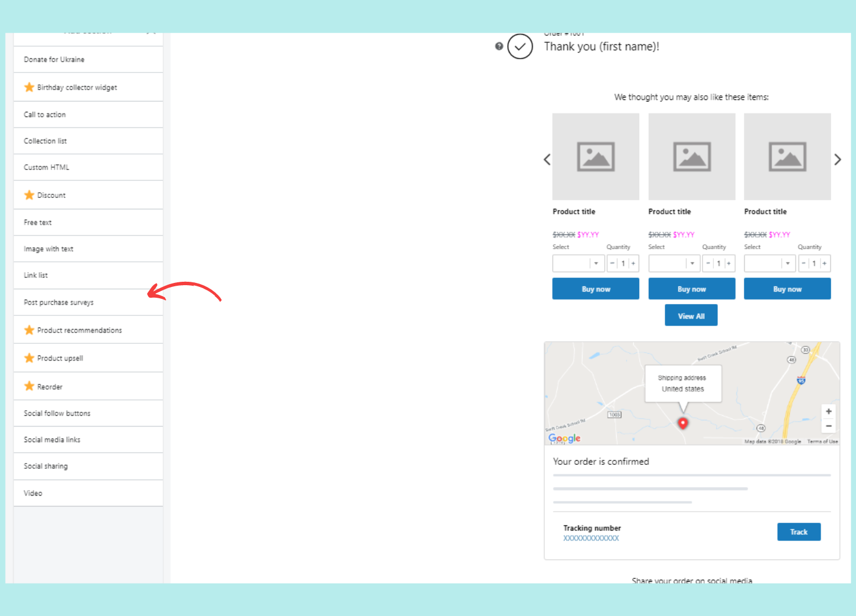Add a Video section

point(88,493)
